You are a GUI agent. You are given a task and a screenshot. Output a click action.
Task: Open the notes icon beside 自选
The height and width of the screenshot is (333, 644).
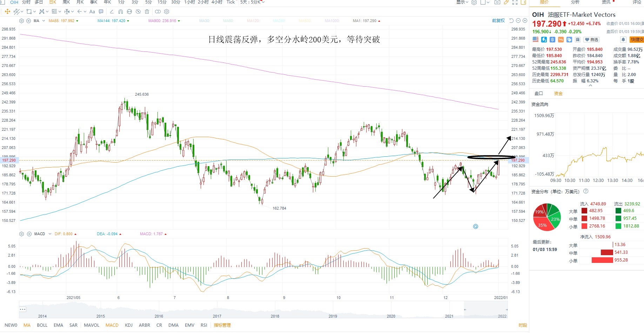(578, 40)
